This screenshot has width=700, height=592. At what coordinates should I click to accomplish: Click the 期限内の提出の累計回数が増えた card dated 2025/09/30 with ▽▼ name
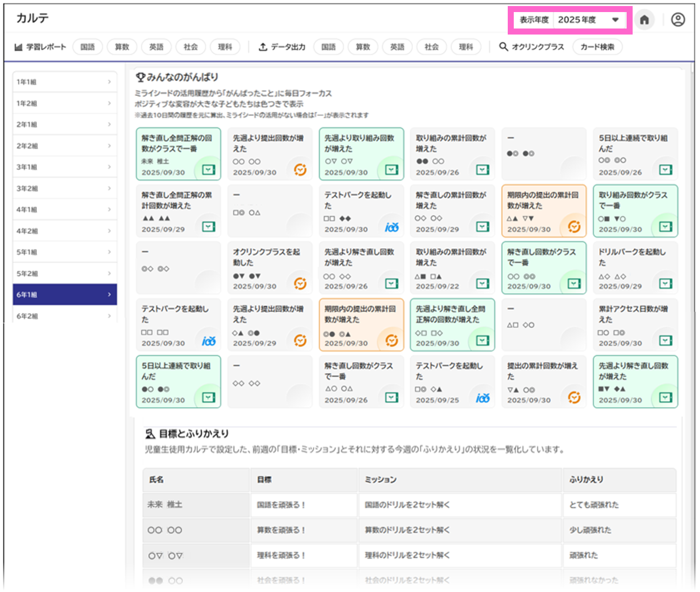click(x=543, y=211)
